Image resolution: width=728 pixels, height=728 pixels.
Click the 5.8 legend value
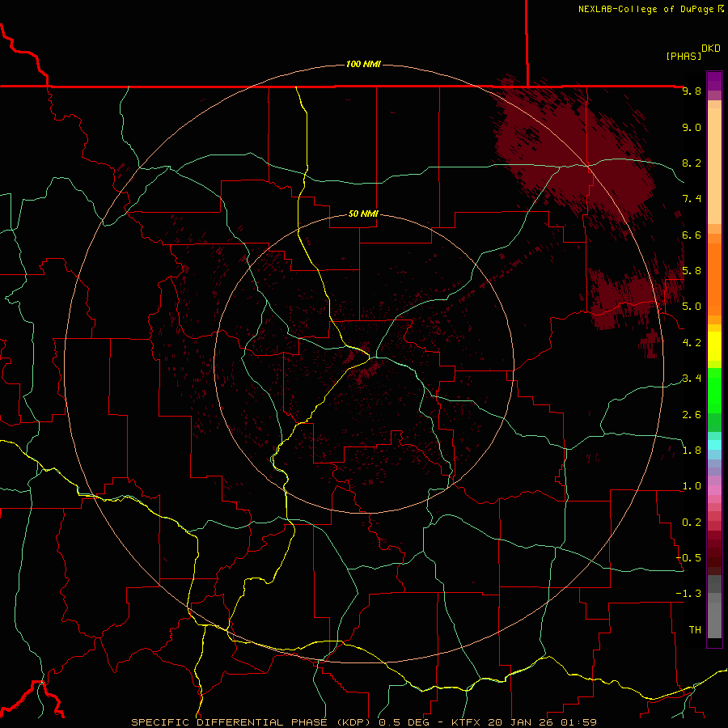(x=692, y=270)
